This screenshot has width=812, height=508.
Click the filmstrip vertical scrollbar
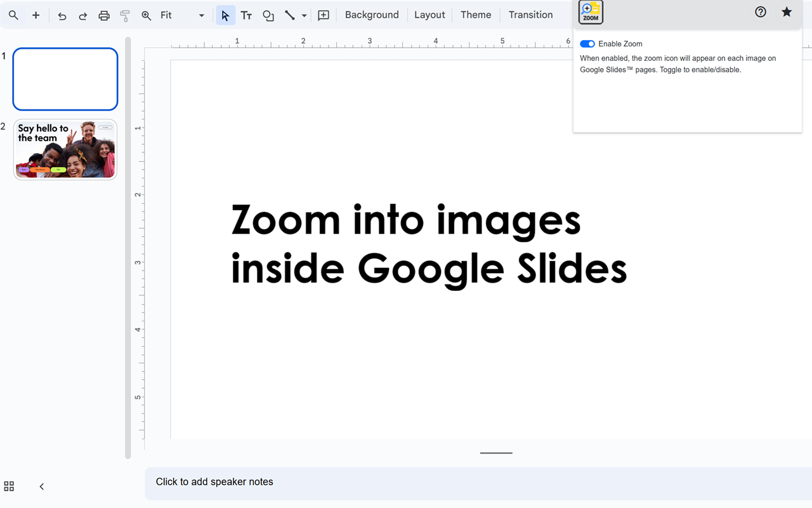point(128,248)
